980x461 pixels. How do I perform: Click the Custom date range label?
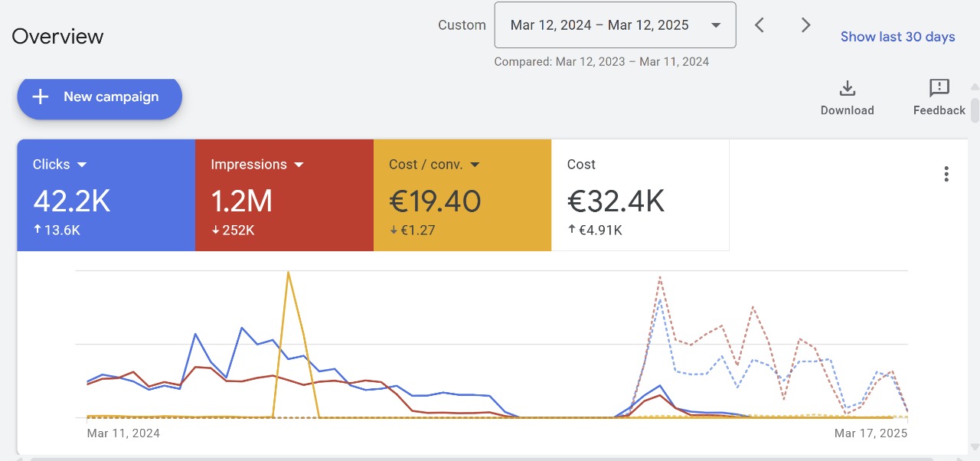point(462,25)
